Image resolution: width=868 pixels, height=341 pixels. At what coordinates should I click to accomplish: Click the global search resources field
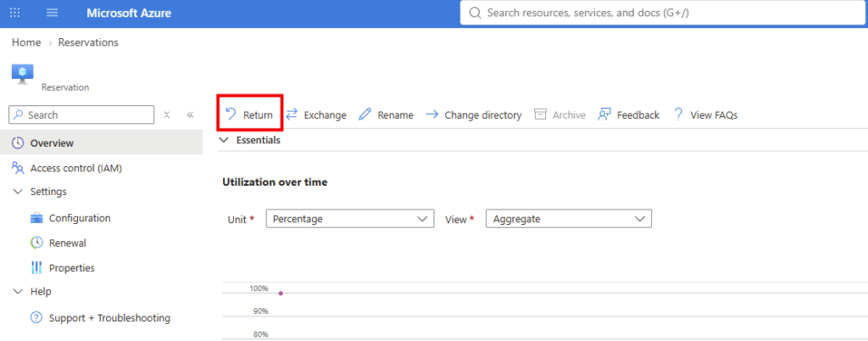click(x=664, y=13)
